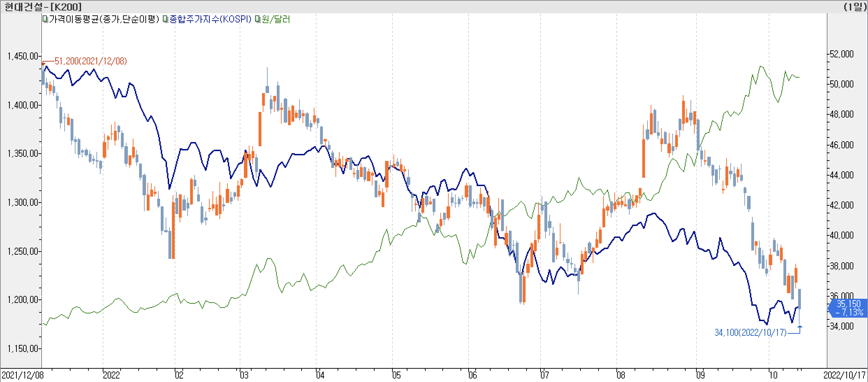
Task: Click the 06 month label on time axis
Action: [x=472, y=376]
